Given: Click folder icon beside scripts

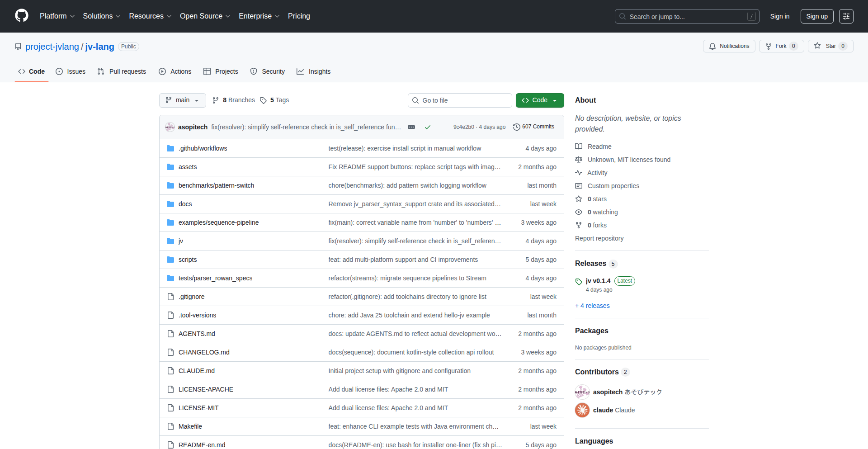Looking at the screenshot, I should tap(170, 260).
